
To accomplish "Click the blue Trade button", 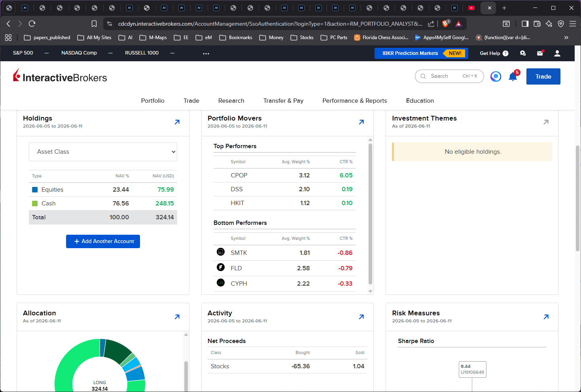I will pyautogui.click(x=543, y=77).
